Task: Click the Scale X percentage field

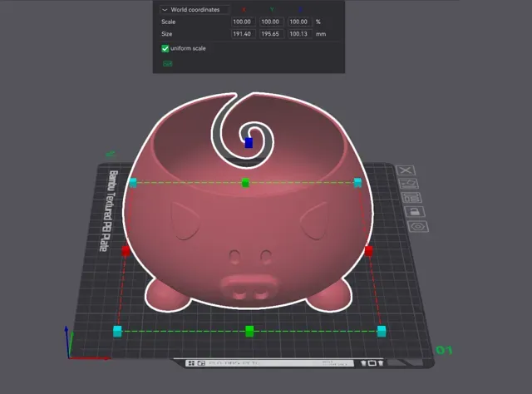Action: click(x=243, y=22)
